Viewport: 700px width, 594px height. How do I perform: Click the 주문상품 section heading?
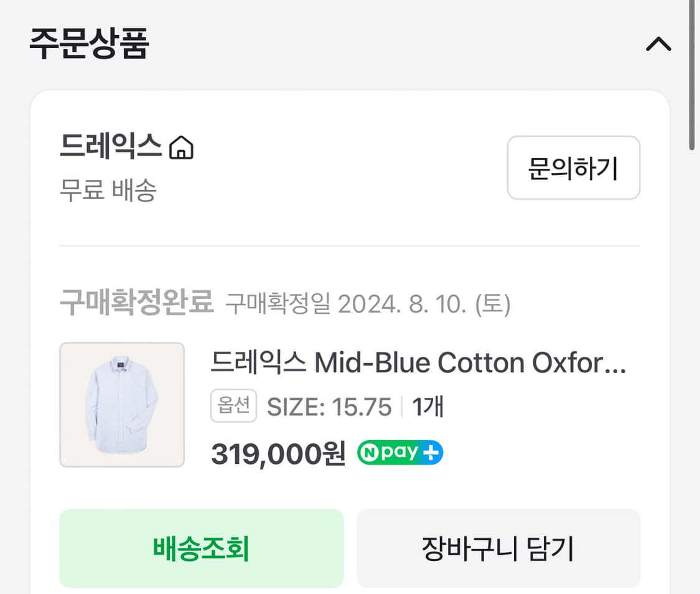point(89,45)
